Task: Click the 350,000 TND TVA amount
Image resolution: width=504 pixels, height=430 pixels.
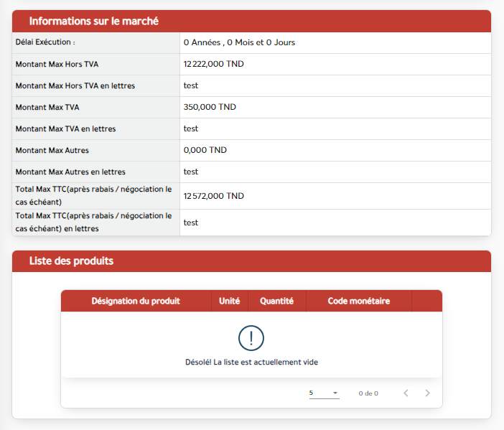Action: (210, 107)
